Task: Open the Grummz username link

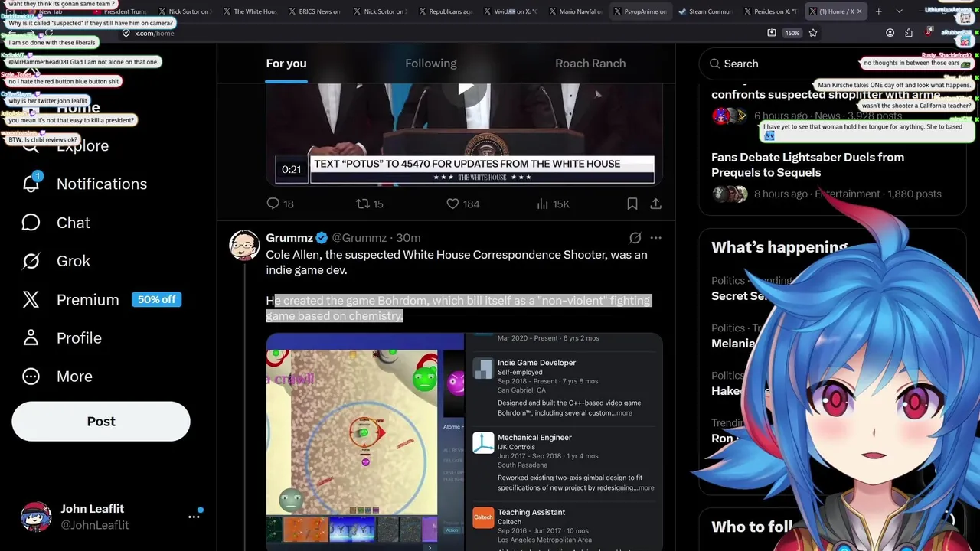Action: pos(289,238)
